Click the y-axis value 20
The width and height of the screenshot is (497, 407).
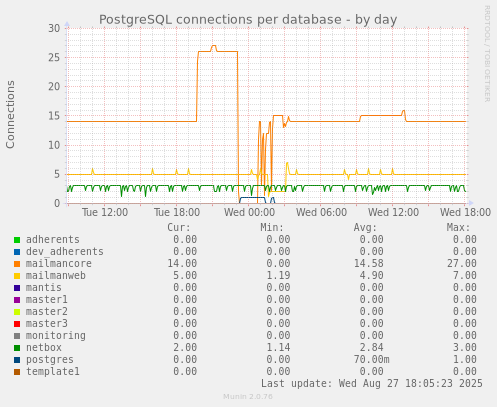(x=54, y=87)
